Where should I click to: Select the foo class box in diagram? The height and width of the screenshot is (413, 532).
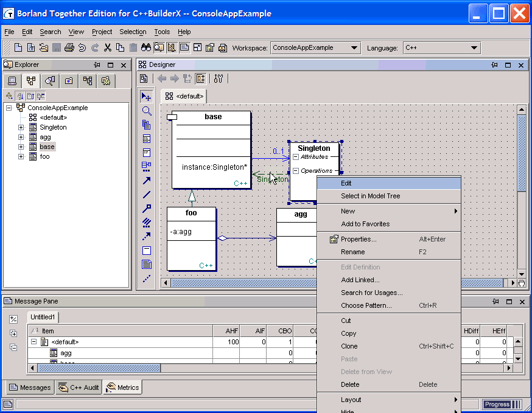(191, 238)
